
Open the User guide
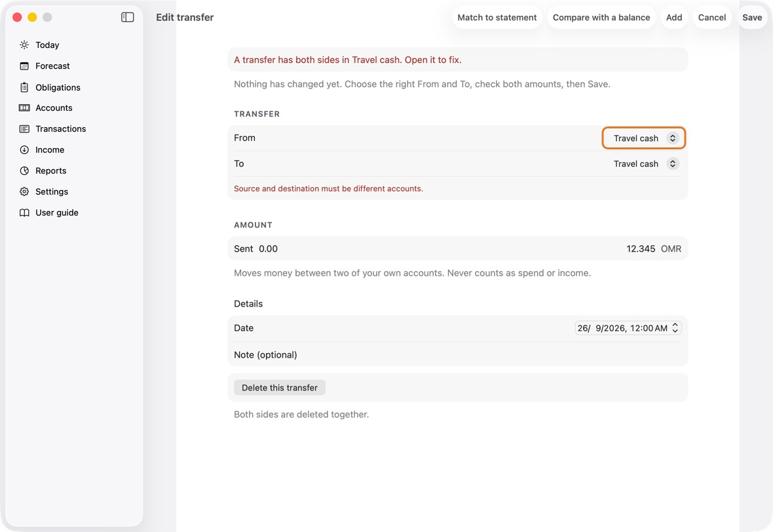[57, 212]
